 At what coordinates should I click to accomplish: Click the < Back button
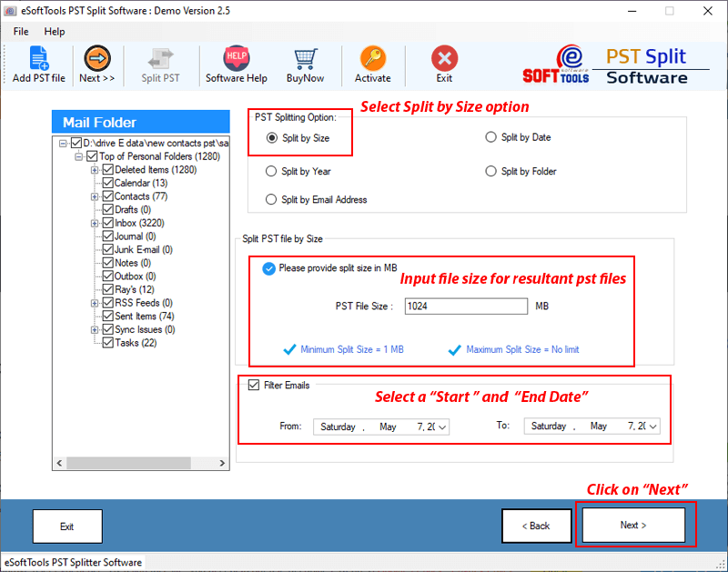(x=536, y=526)
